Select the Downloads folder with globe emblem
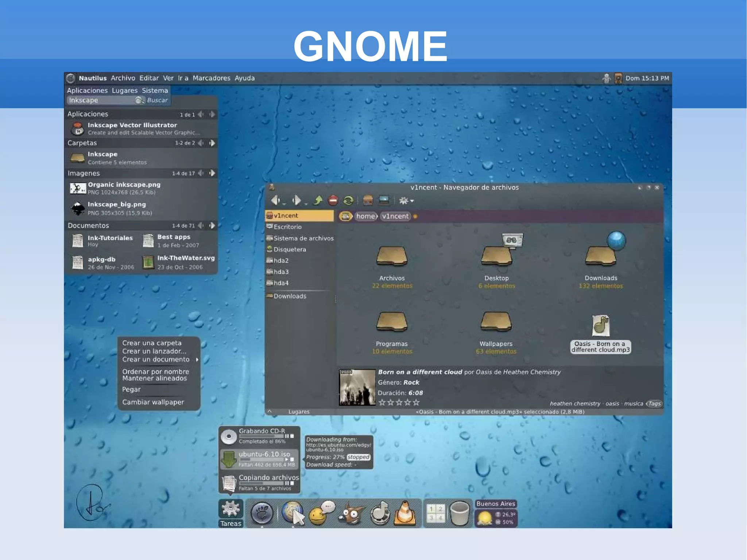Viewport: 747px width, 560px height. pos(601,255)
